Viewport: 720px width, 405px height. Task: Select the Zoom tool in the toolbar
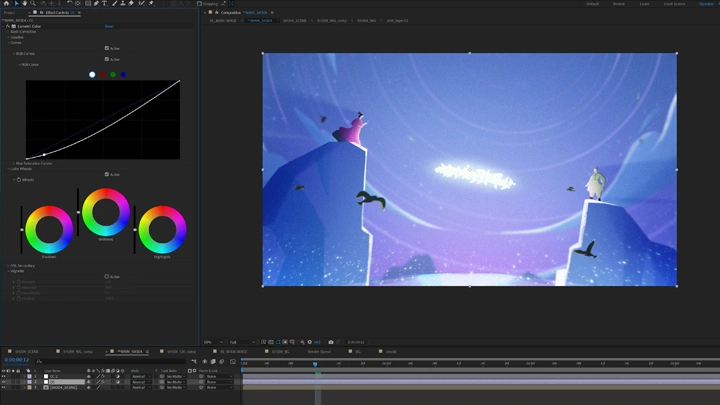32,4
